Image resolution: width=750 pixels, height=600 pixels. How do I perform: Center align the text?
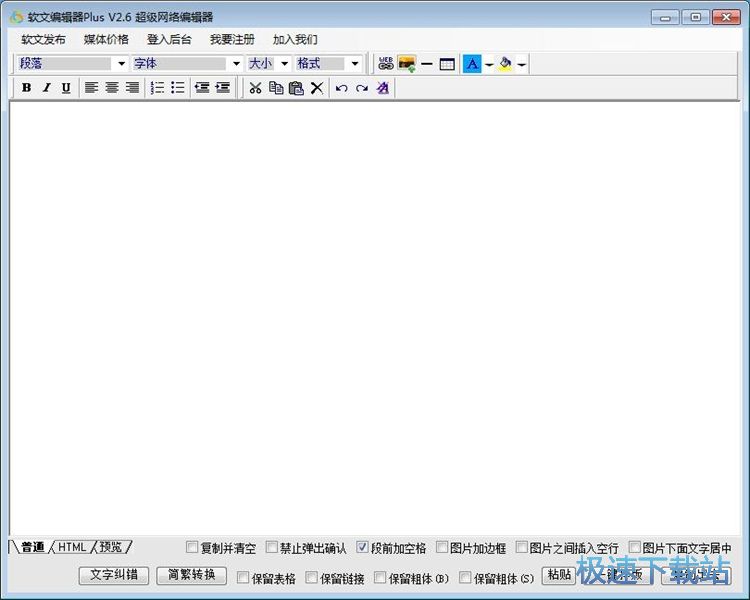112,88
